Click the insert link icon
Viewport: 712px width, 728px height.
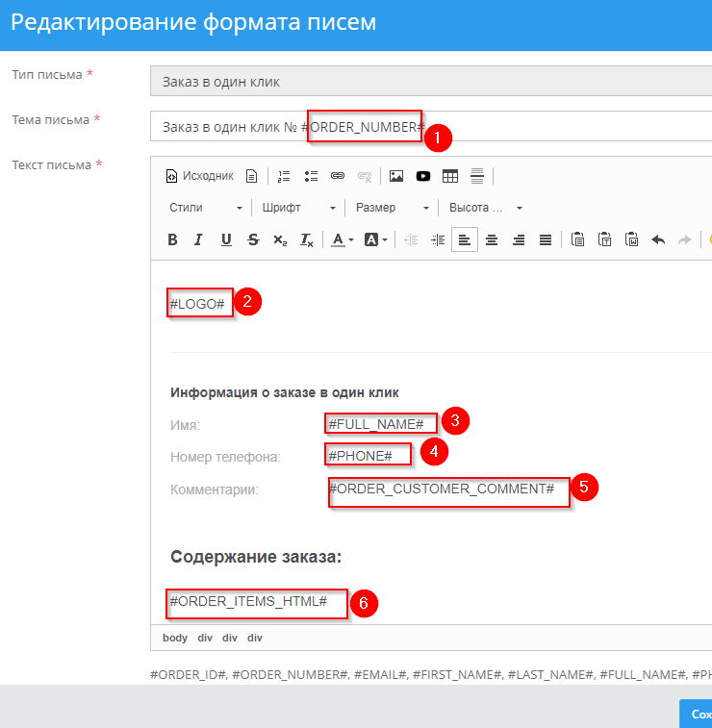(x=338, y=176)
